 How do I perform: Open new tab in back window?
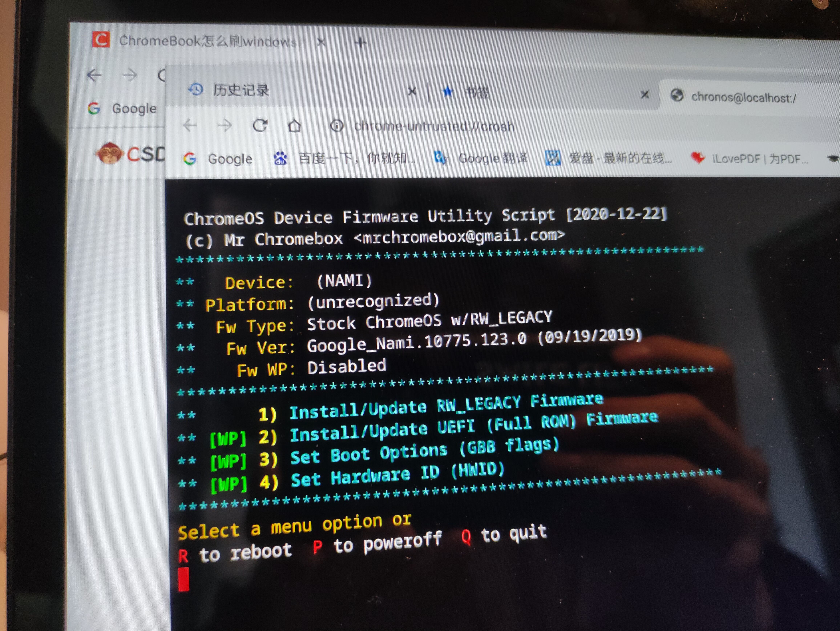pos(361,43)
